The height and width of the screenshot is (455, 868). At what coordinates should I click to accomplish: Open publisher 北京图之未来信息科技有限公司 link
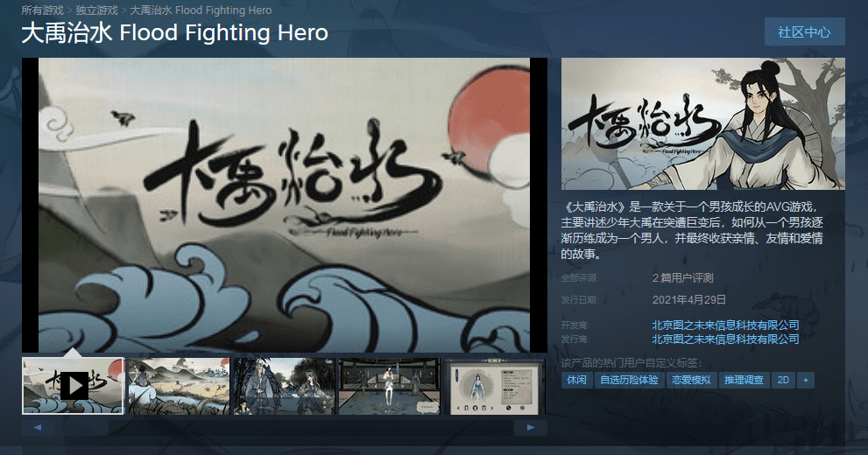(x=725, y=339)
